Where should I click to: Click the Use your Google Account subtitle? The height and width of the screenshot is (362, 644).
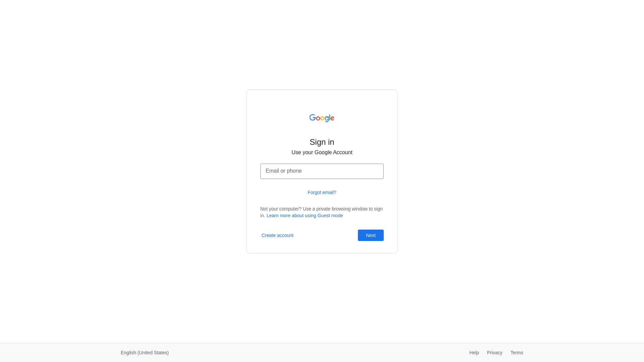point(322,153)
